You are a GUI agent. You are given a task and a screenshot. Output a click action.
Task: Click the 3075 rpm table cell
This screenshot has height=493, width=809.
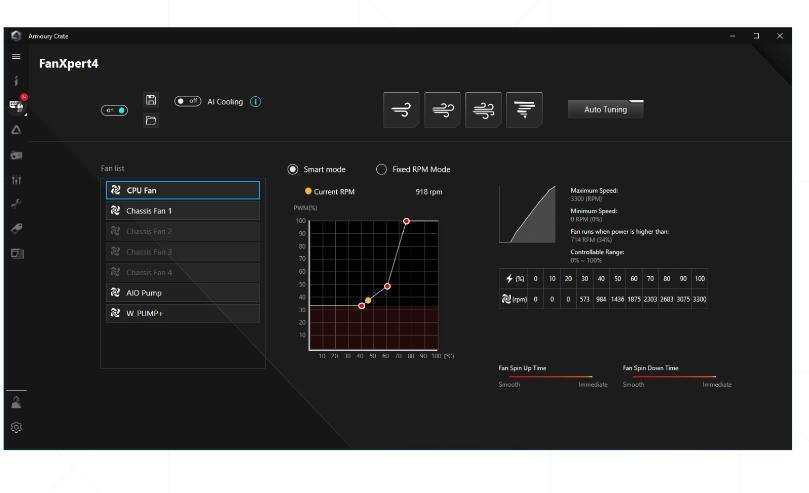tap(683, 299)
